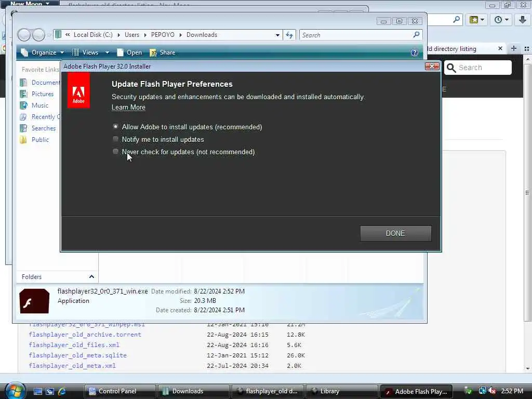Screen dimensions: 532x399
Task: Select Notify me to install updates option
Action: click(x=115, y=139)
